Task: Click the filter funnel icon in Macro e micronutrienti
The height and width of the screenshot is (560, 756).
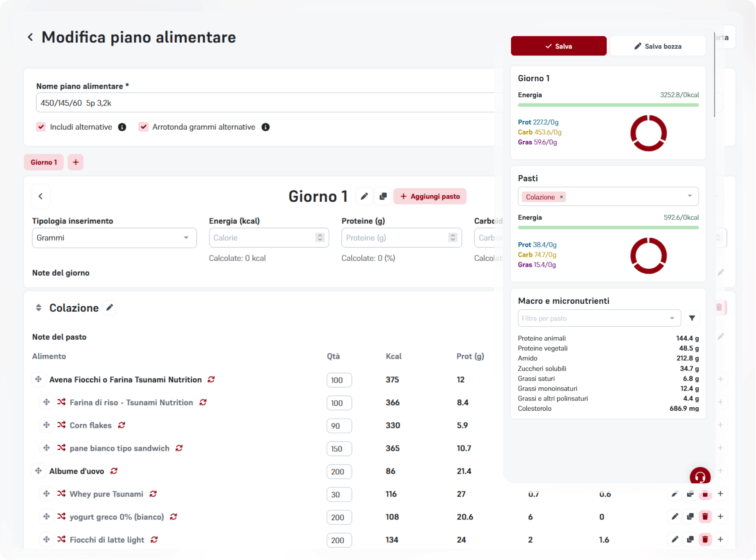Action: pyautogui.click(x=692, y=318)
